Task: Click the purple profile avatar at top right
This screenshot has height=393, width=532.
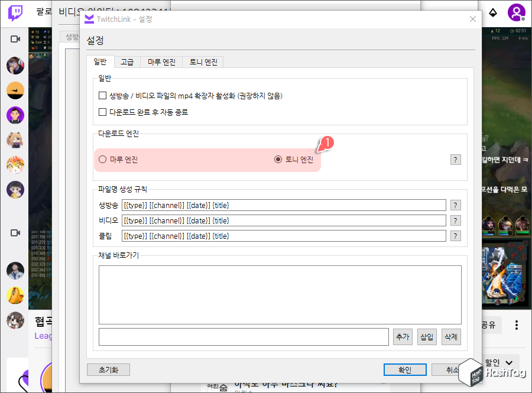Action: coord(517,12)
